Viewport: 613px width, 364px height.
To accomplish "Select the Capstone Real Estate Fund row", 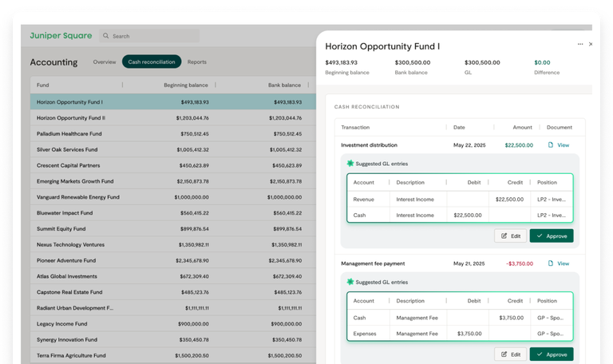I will coord(172,292).
